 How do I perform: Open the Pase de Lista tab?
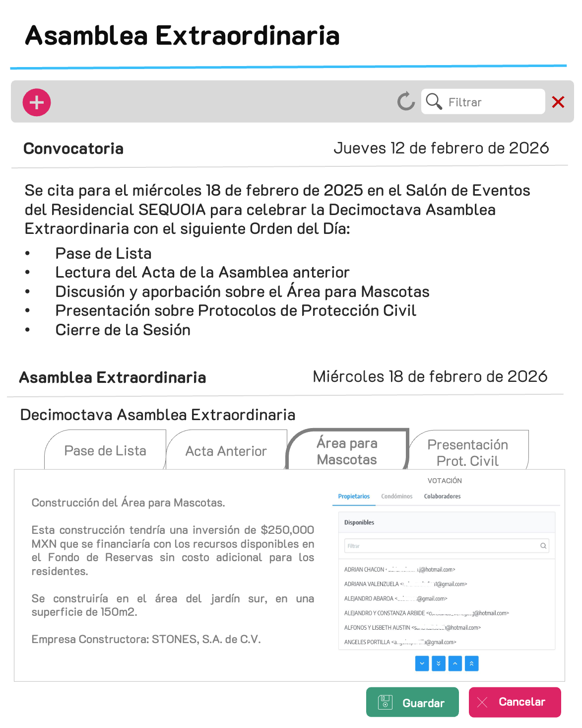pyautogui.click(x=105, y=451)
